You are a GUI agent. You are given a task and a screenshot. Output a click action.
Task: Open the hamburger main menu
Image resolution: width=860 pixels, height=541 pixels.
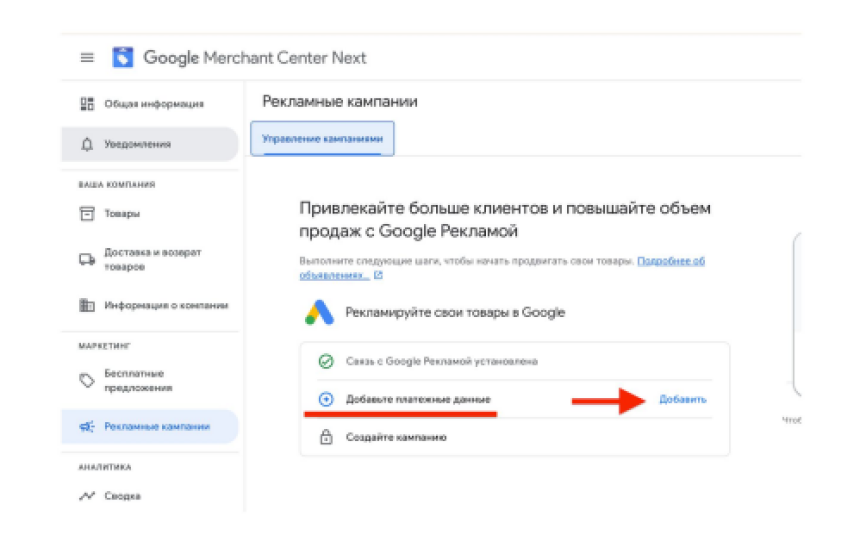87,58
